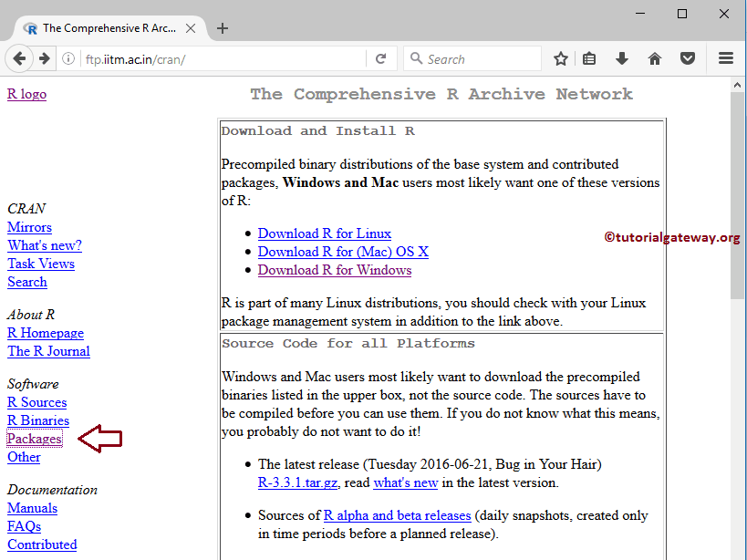
Task: Click the R logo link
Action: pos(26,93)
